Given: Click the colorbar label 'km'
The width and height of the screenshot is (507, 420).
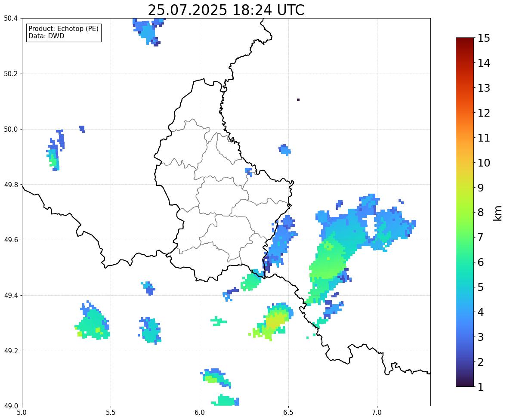Looking at the screenshot, I should [498, 213].
